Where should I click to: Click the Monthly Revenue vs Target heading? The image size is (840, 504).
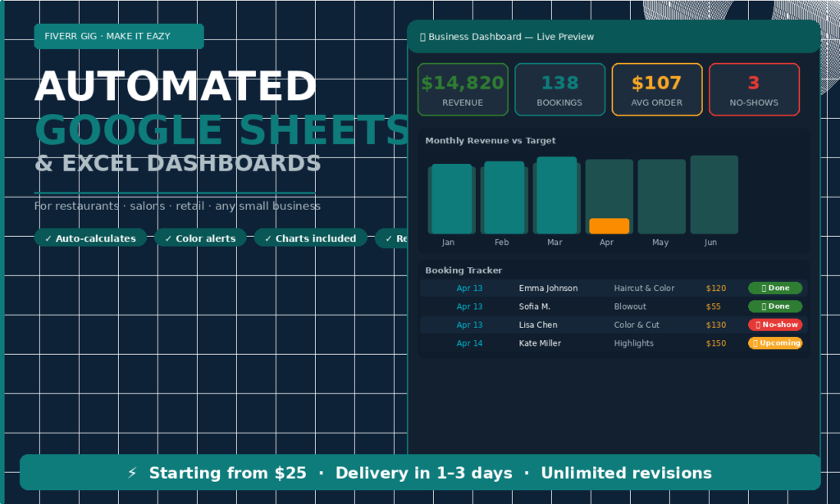point(491,141)
